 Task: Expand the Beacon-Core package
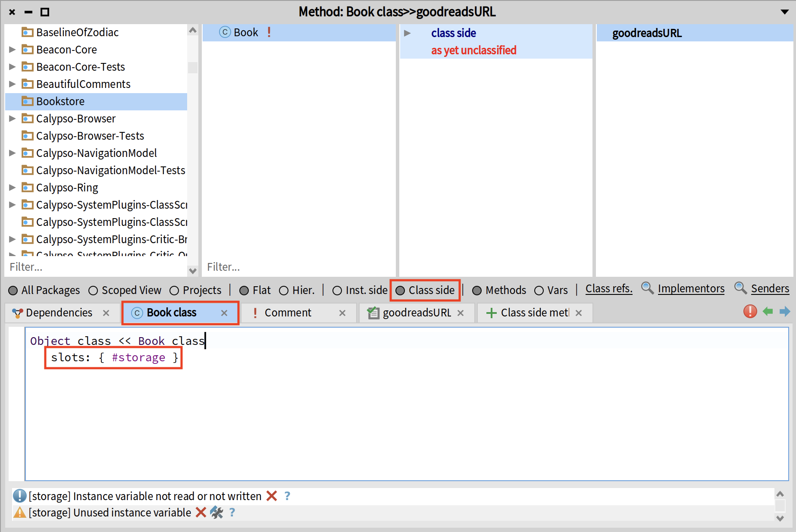(x=13, y=50)
